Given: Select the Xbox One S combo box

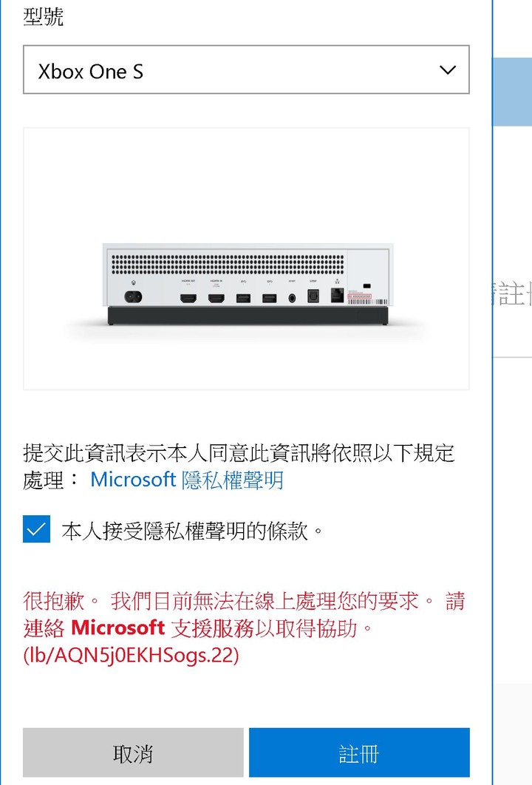Looking at the screenshot, I should click(x=246, y=69).
